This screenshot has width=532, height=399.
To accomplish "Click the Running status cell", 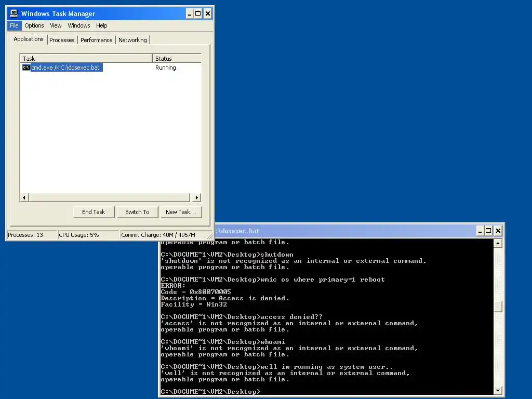I will [x=166, y=68].
